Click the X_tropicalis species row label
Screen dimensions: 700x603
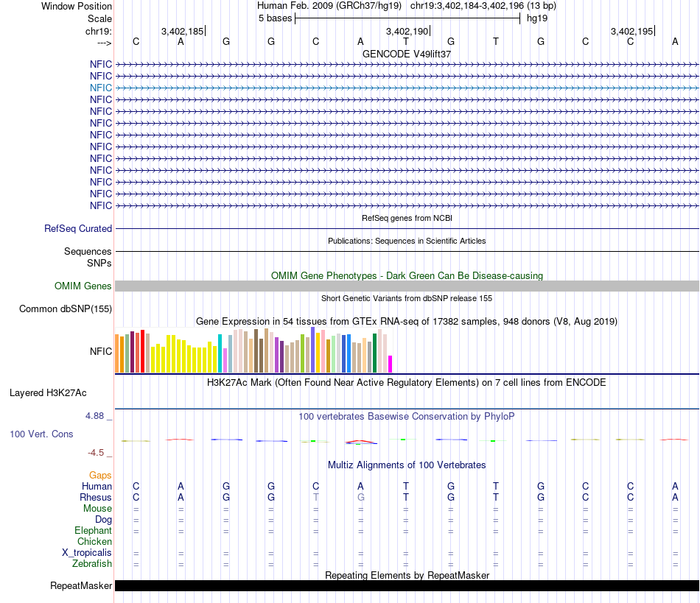[87, 553]
